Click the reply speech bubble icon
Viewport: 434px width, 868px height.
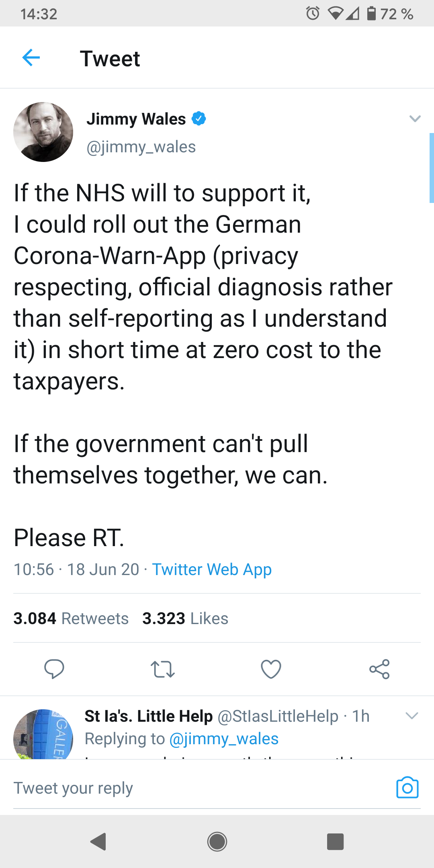pyautogui.click(x=54, y=669)
